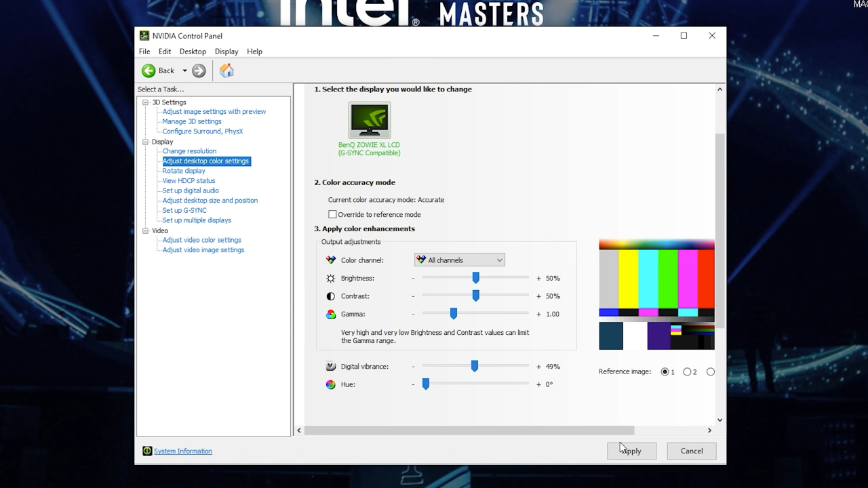Enable Override to reference mode checkbox

click(332, 215)
